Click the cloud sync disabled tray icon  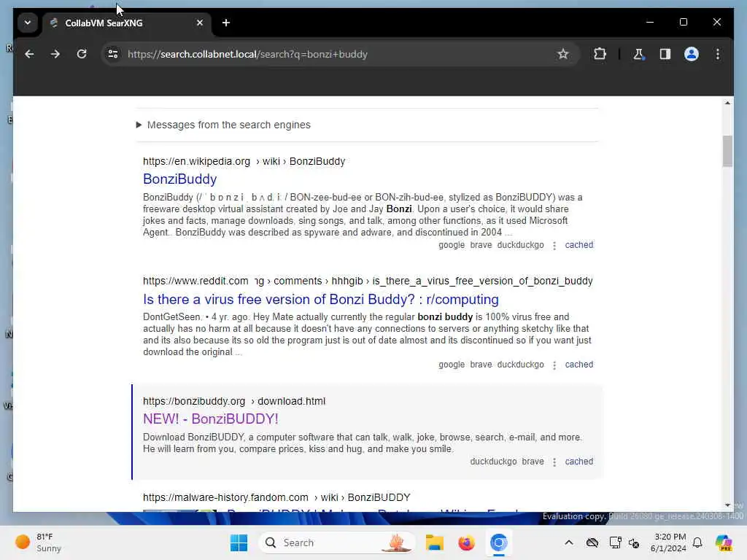tap(592, 542)
